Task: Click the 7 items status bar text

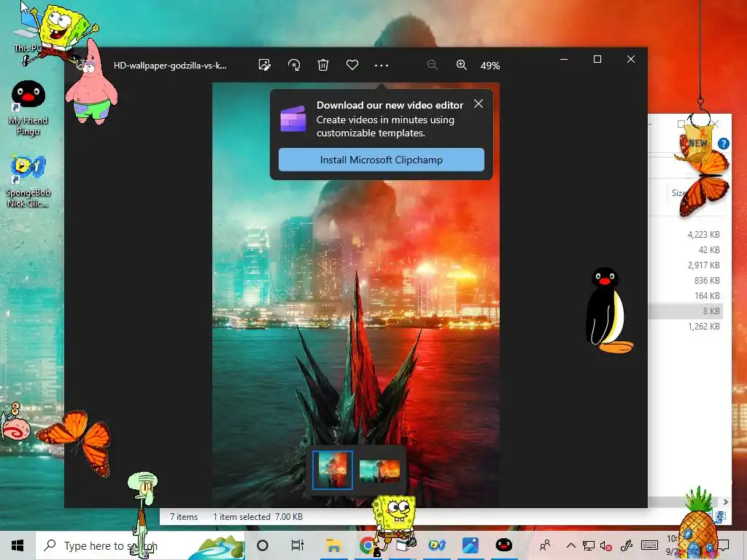Action: coord(184,517)
